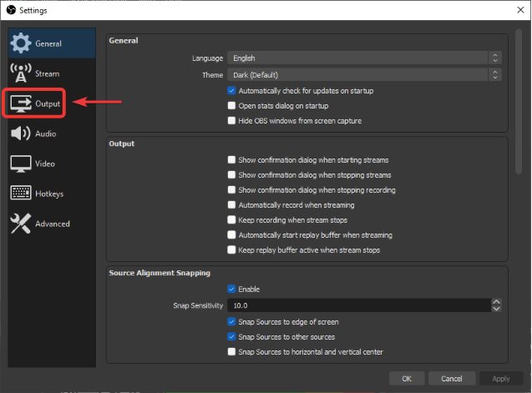Image resolution: width=532 pixels, height=393 pixels.
Task: Enable confirmation dialog when stopping recording
Action: click(x=231, y=189)
